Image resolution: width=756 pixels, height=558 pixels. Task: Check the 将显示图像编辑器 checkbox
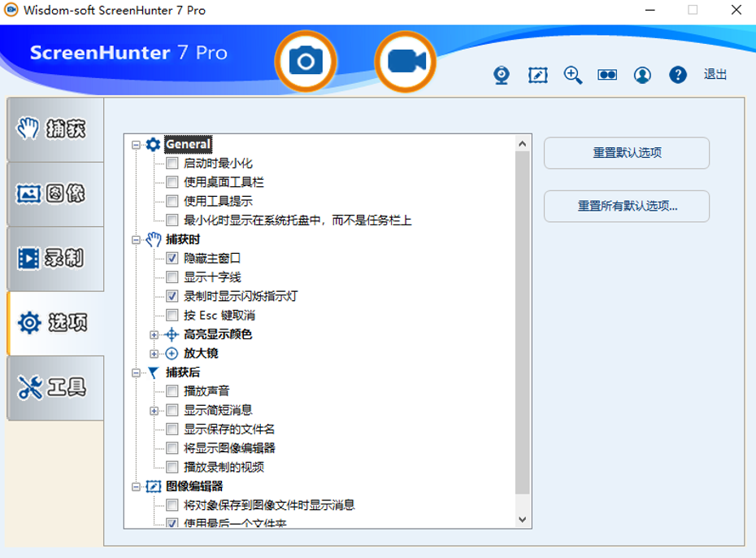point(172,448)
